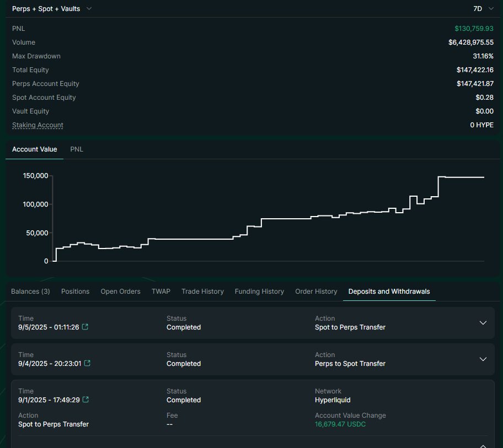Expand the 9/4/2025 Perps to Spot Transfer row
The image size is (503, 448).
(x=483, y=359)
